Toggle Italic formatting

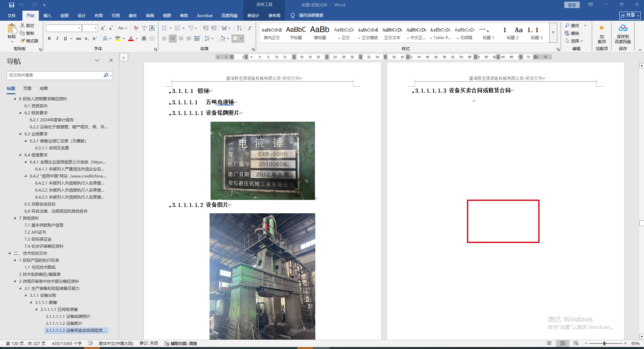click(x=57, y=39)
